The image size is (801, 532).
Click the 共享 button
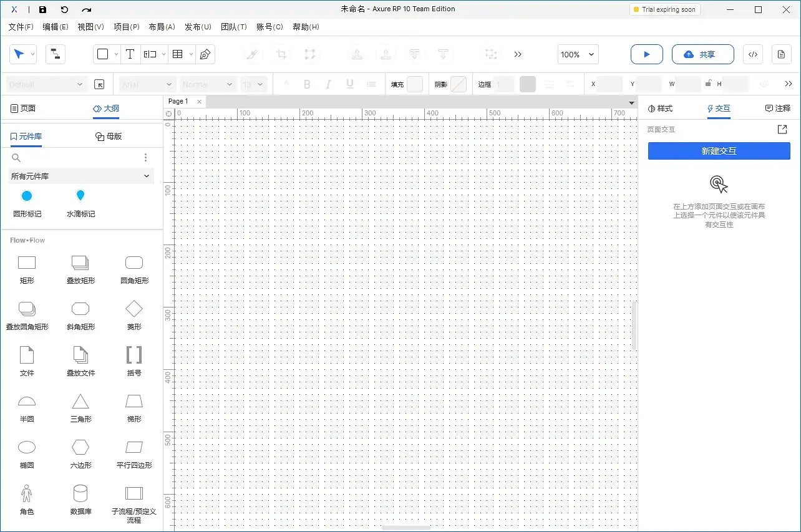[x=702, y=54]
